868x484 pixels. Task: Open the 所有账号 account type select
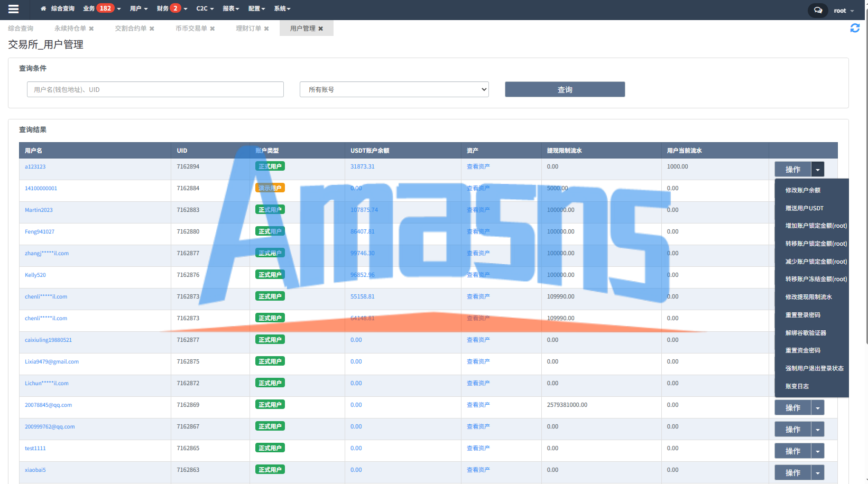pos(394,89)
